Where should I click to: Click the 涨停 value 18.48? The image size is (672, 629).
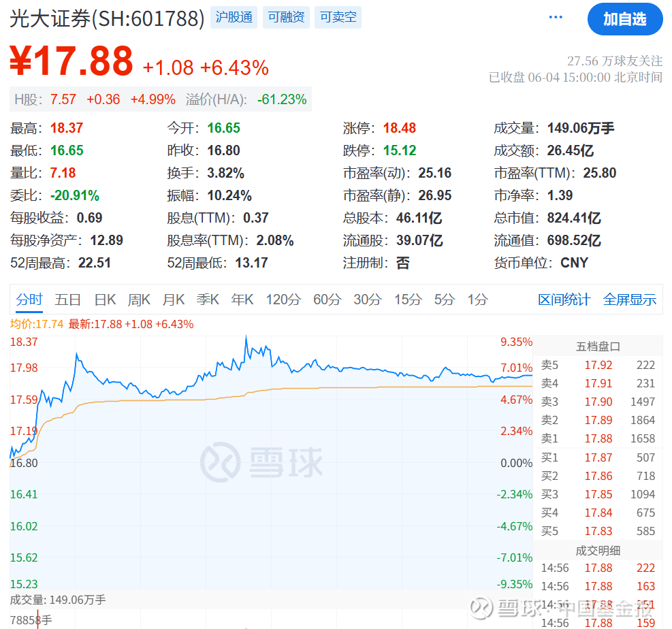(x=400, y=128)
